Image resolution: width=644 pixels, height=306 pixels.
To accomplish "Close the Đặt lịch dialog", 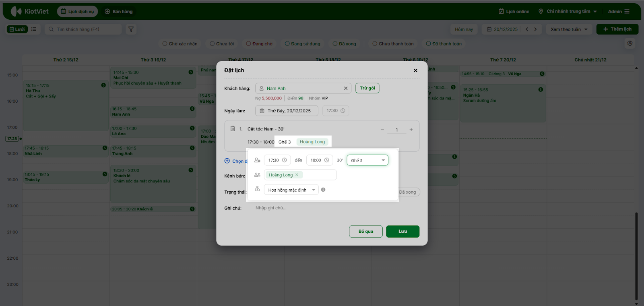I will [x=415, y=70].
